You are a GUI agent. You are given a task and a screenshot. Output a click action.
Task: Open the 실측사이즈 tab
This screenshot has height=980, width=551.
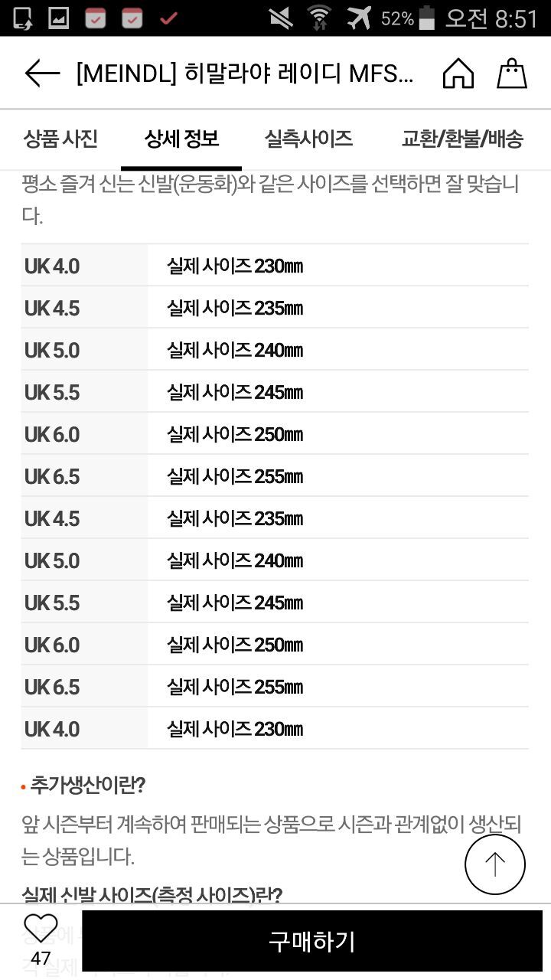pos(308,139)
